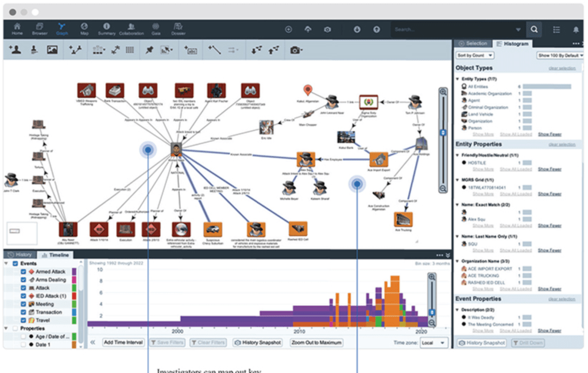Select the Histogram tab

tap(512, 44)
